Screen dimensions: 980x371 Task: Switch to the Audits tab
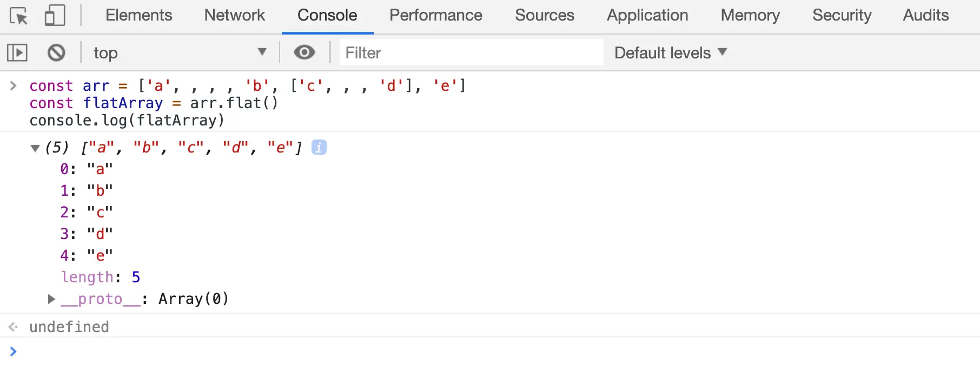[926, 15]
